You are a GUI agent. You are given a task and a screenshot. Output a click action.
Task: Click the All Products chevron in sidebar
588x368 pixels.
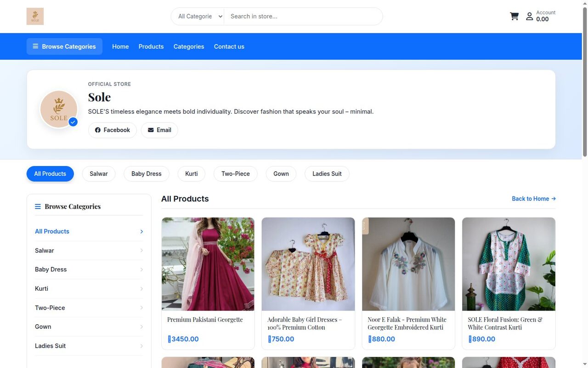coord(141,231)
